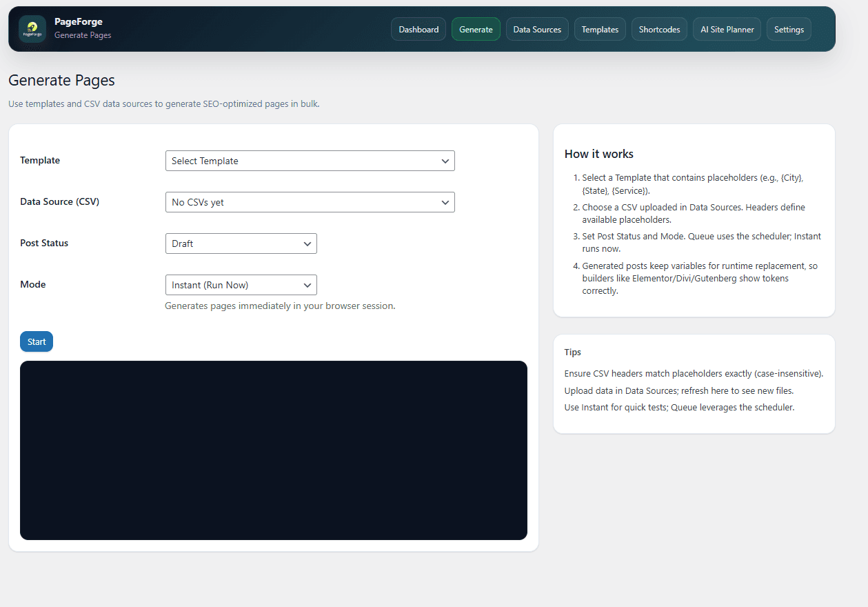This screenshot has width=868, height=607.
Task: Open the Post Status dropdown showing Draft
Action: (x=241, y=243)
